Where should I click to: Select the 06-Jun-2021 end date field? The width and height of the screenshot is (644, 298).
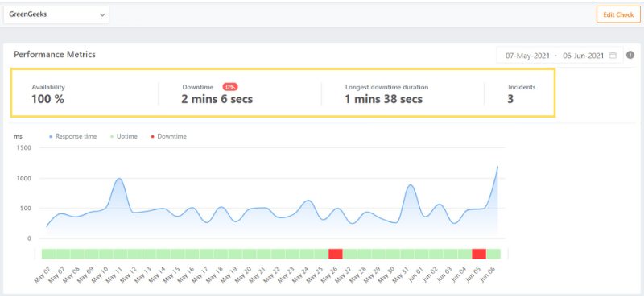(583, 56)
